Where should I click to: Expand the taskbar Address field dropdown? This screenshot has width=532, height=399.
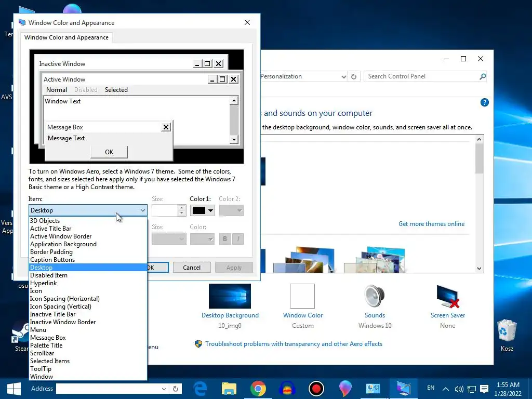164,389
